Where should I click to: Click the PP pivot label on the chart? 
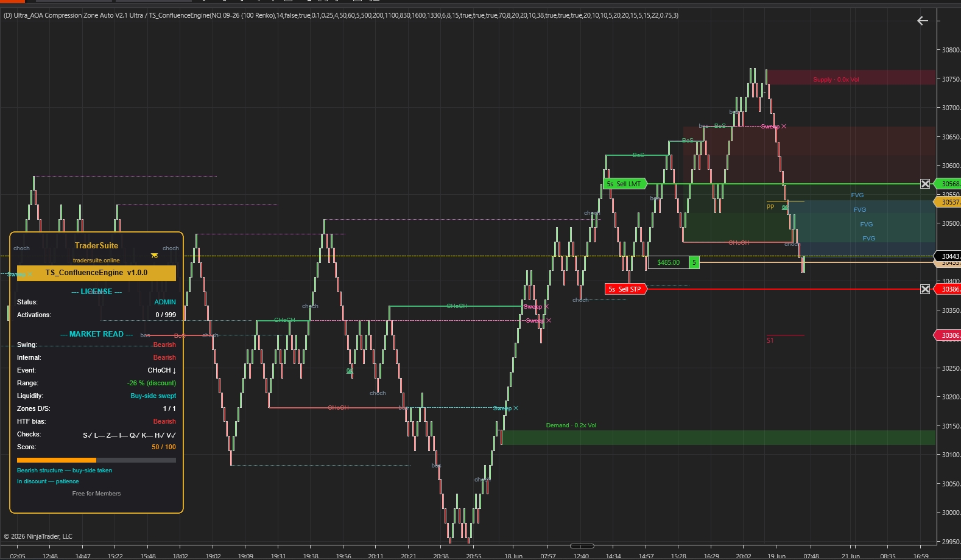[770, 207]
